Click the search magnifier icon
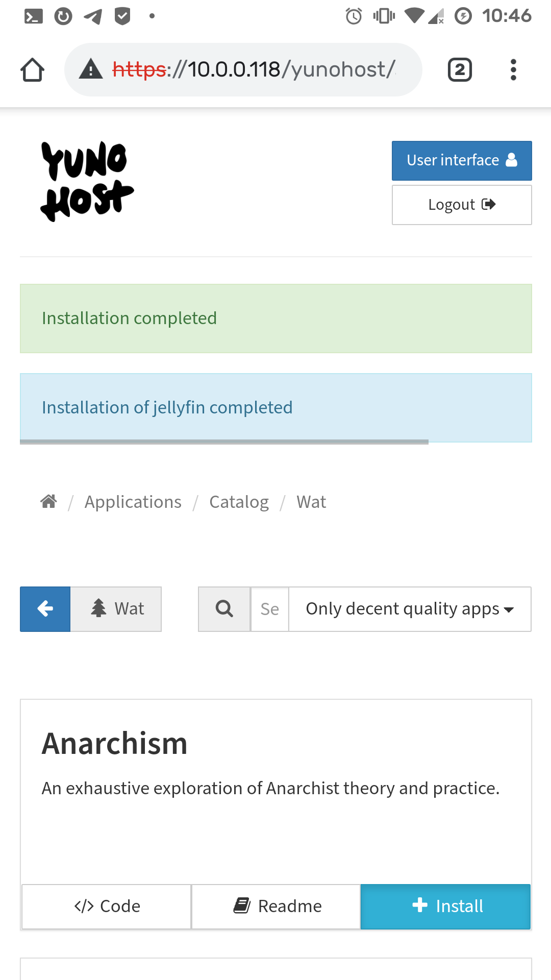The width and height of the screenshot is (551, 980). 224,609
